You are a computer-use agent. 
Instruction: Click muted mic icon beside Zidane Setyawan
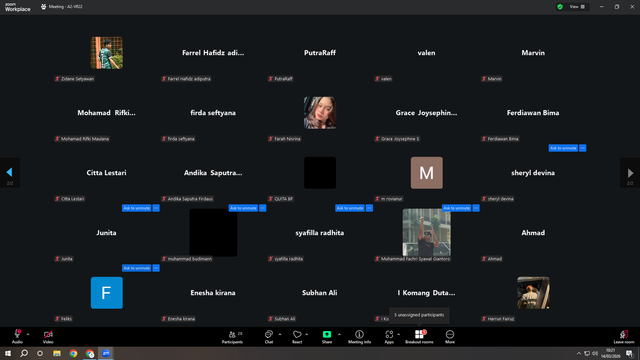57,79
